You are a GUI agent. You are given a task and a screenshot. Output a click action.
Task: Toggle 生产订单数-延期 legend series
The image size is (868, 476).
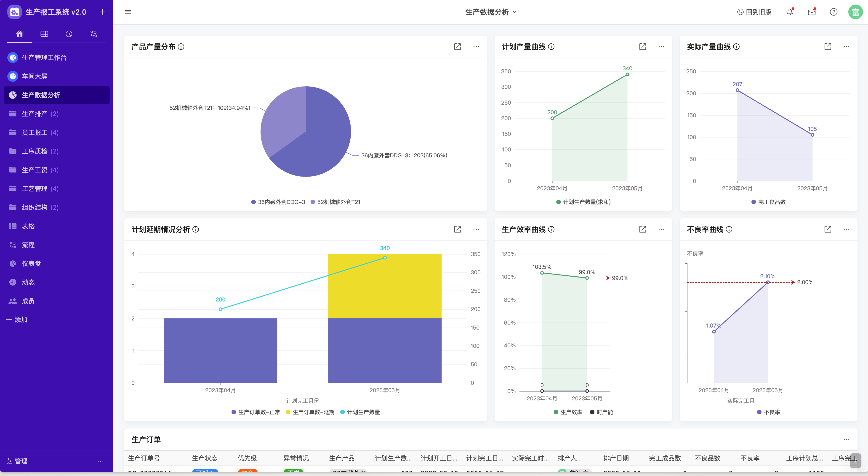pyautogui.click(x=310, y=412)
